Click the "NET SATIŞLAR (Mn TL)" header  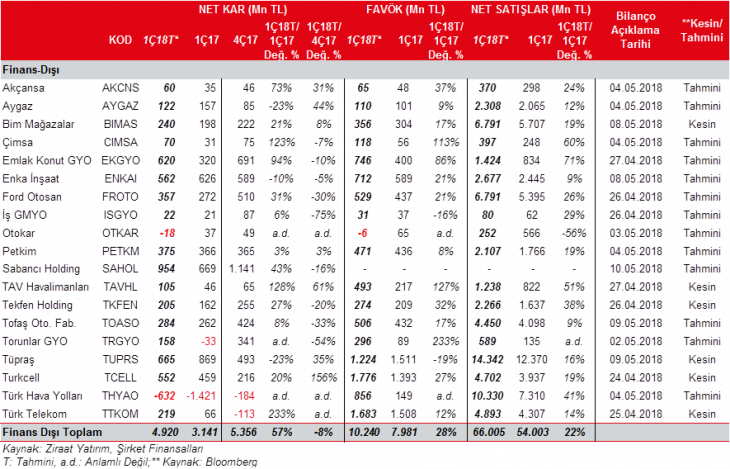(x=530, y=9)
